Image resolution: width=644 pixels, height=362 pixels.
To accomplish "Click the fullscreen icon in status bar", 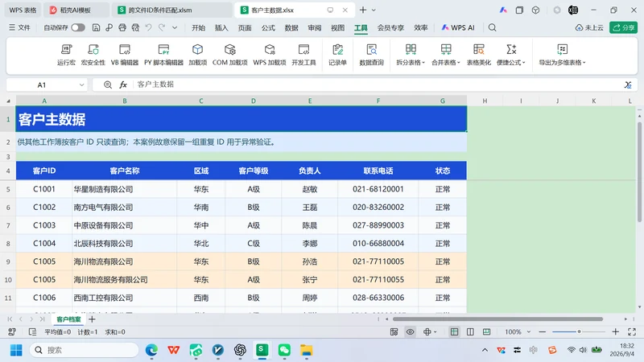I will (632, 331).
